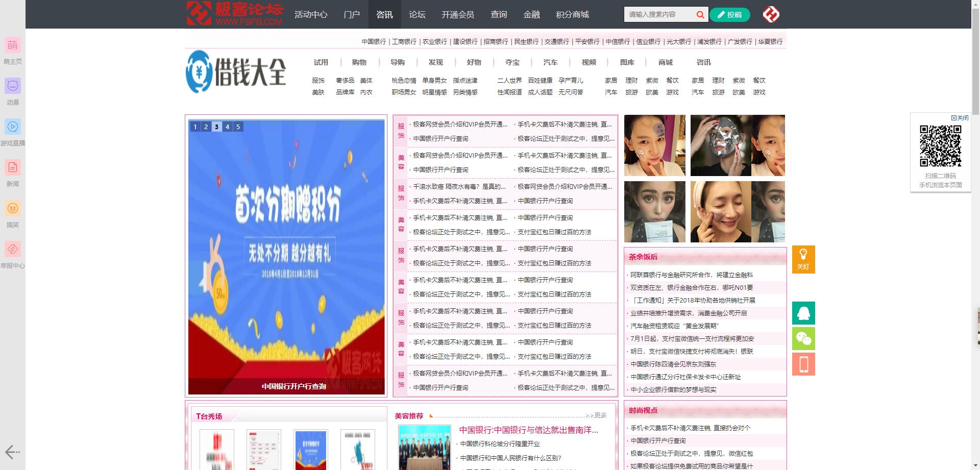980x470 pixels.
Task: Open the 搞笑 smiley icon
Action: tap(13, 208)
